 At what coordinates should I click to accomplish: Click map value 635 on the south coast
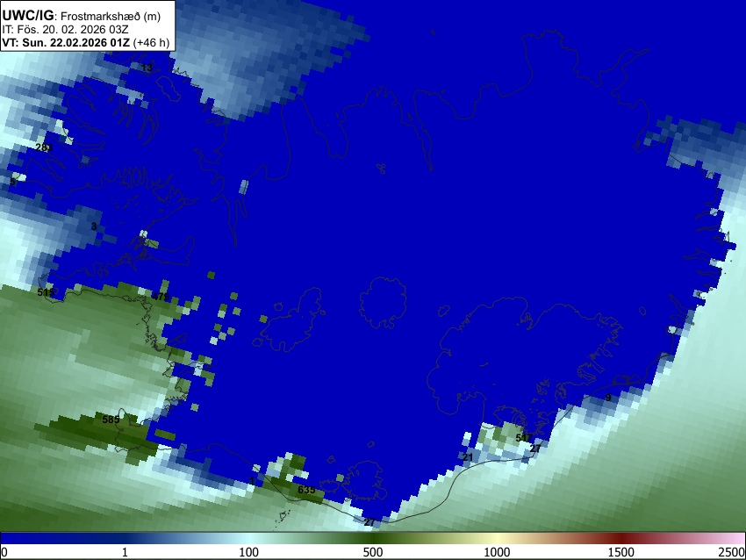tap(306, 490)
